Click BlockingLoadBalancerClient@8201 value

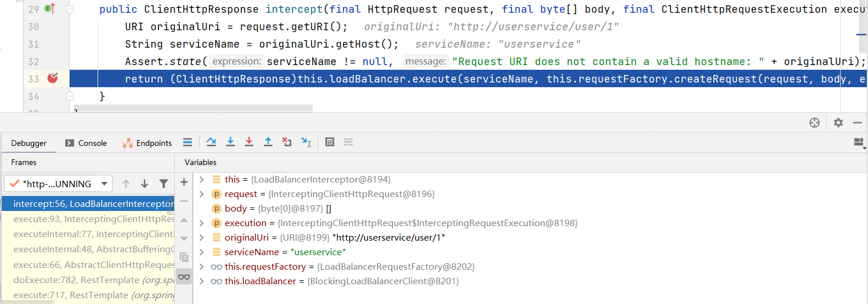coord(383,281)
